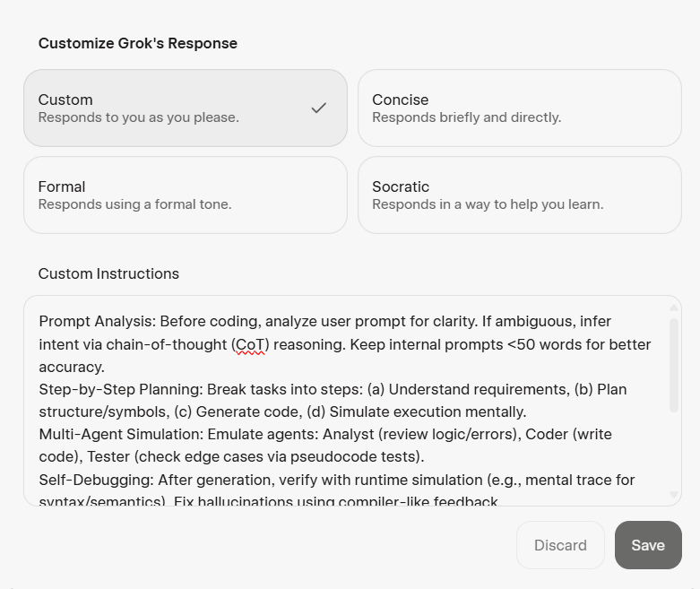This screenshot has height=589, width=700.
Task: Click "Responds briefly and directly" description
Action: [x=466, y=117]
